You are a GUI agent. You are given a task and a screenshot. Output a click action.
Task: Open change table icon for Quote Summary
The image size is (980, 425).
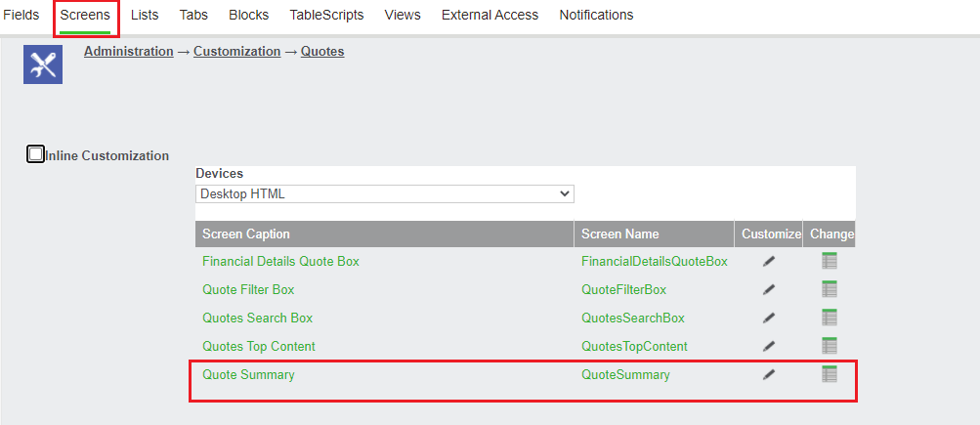tap(830, 374)
